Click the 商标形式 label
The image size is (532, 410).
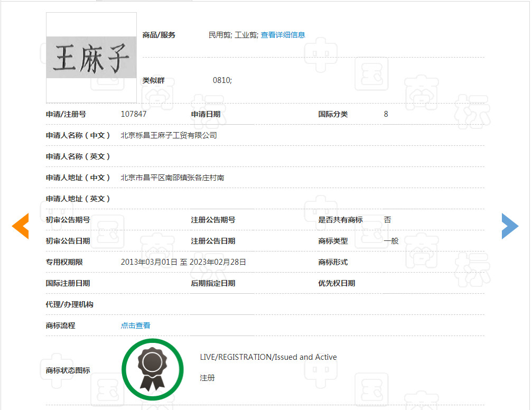[x=333, y=262]
